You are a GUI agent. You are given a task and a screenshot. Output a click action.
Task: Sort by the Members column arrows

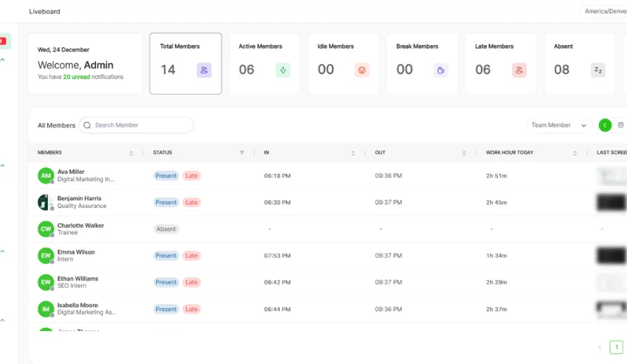[131, 153]
